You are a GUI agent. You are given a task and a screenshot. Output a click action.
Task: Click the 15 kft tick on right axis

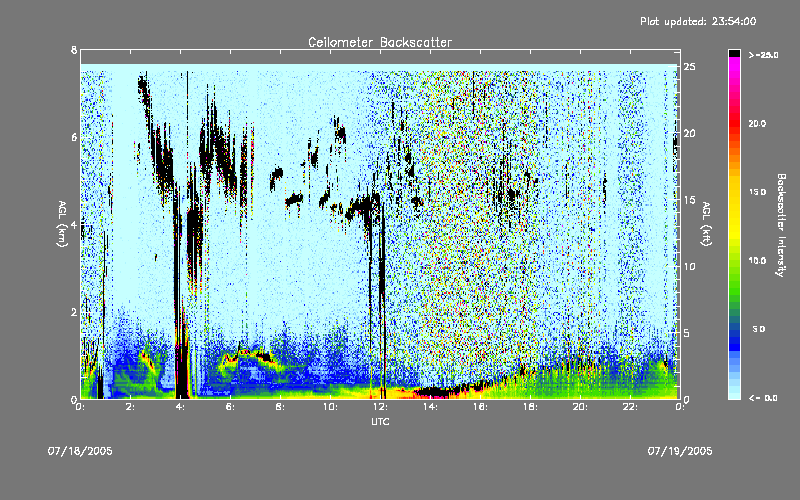pos(689,200)
